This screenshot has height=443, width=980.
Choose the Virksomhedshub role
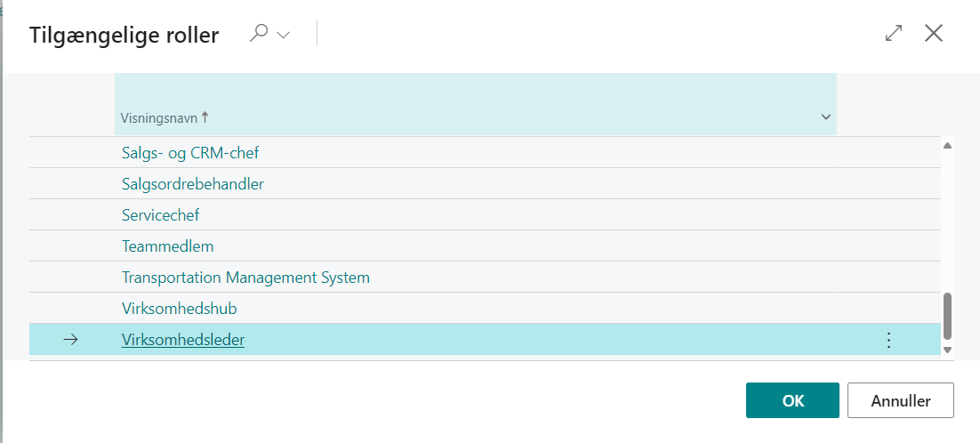tap(179, 309)
